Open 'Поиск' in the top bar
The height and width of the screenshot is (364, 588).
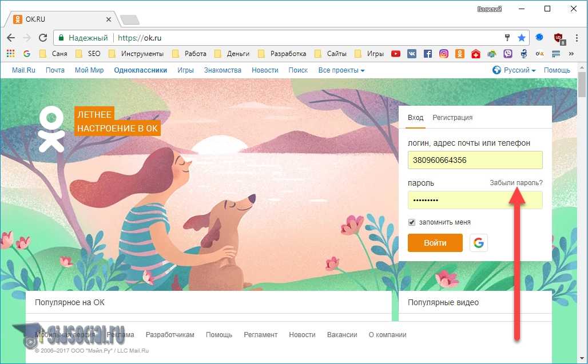(x=298, y=70)
